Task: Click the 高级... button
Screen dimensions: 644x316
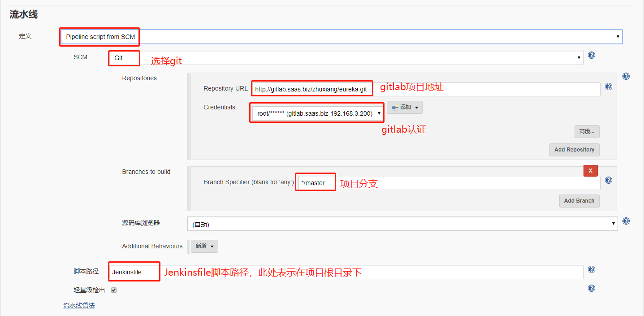Action: click(x=587, y=131)
